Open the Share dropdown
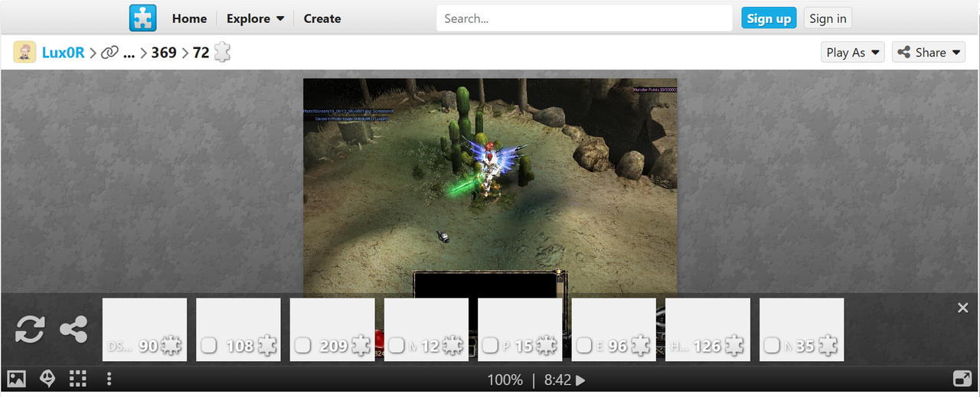980x397 pixels. (x=928, y=52)
